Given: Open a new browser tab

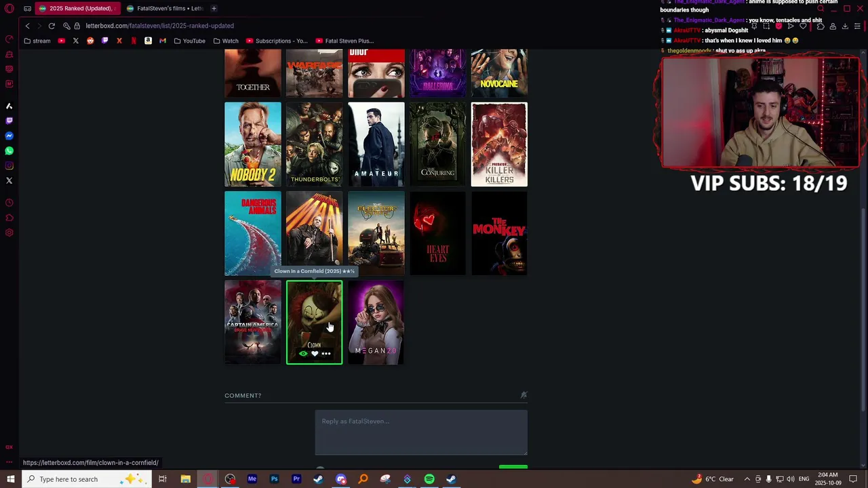Looking at the screenshot, I should click(214, 9).
